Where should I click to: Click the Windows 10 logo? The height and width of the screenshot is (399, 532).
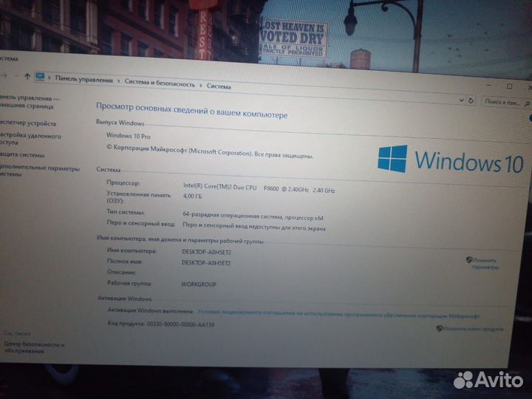450,160
